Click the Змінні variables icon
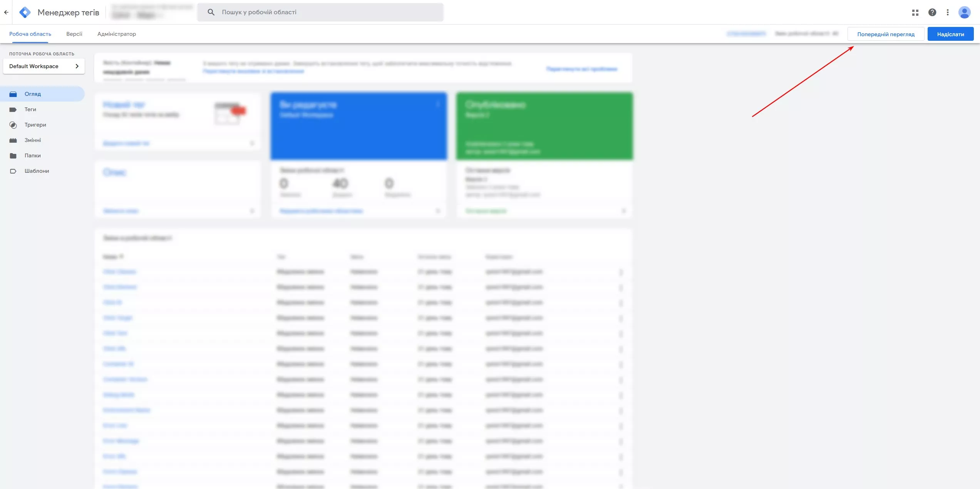 pyautogui.click(x=13, y=140)
